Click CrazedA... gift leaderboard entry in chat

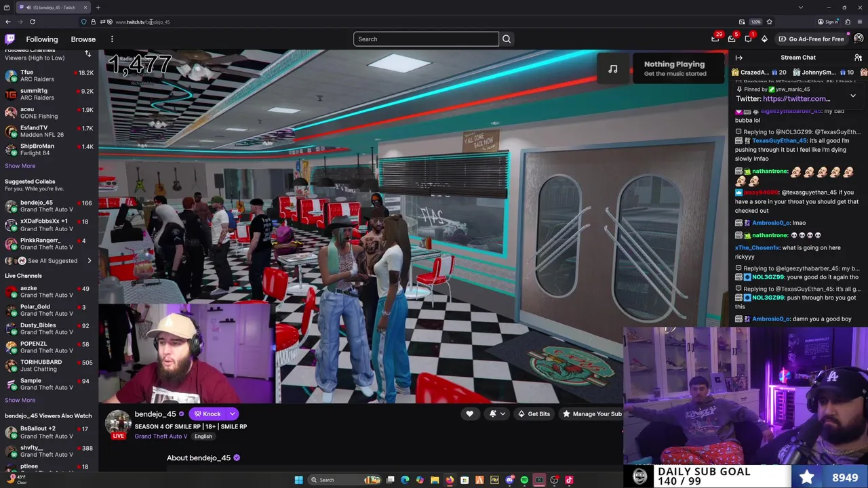[759, 73]
